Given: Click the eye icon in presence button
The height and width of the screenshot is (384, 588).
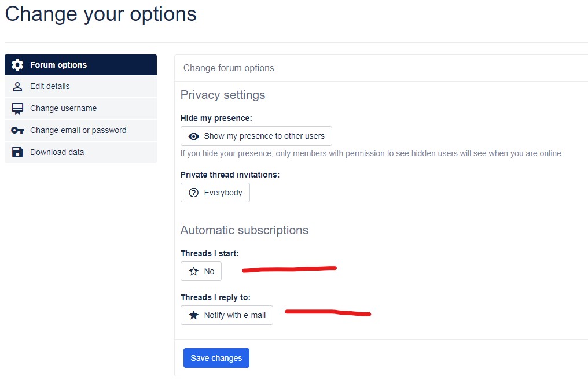Looking at the screenshot, I should (193, 136).
